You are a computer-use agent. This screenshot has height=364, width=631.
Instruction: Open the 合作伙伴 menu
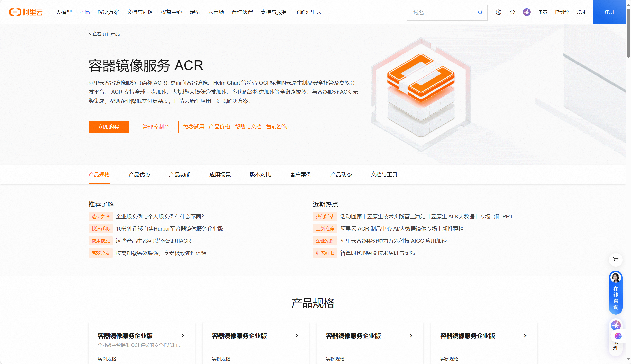click(242, 12)
